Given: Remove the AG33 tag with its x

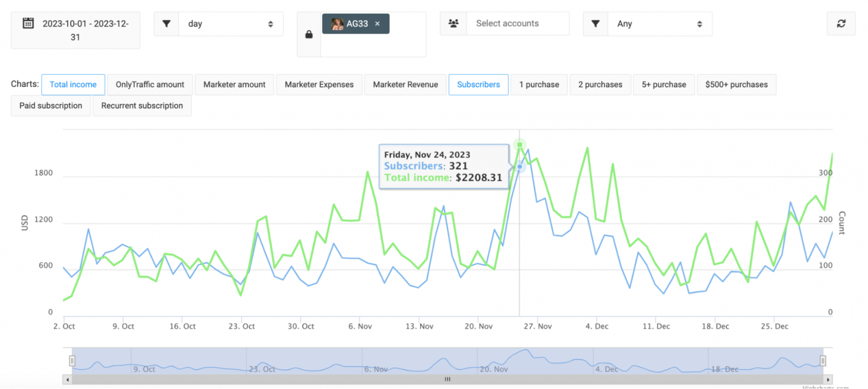Looking at the screenshot, I should [x=378, y=24].
